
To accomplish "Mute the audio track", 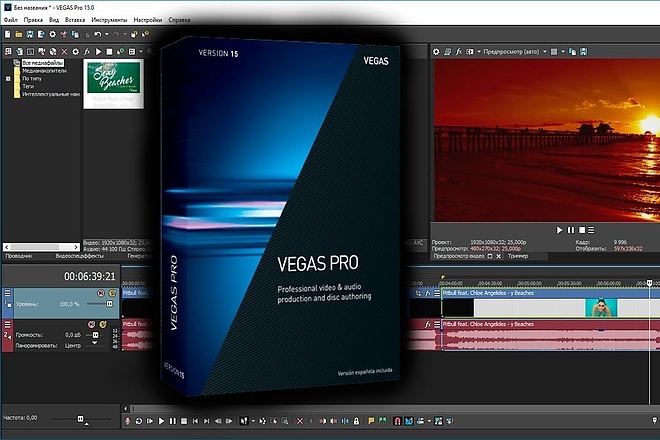I will coord(92,324).
